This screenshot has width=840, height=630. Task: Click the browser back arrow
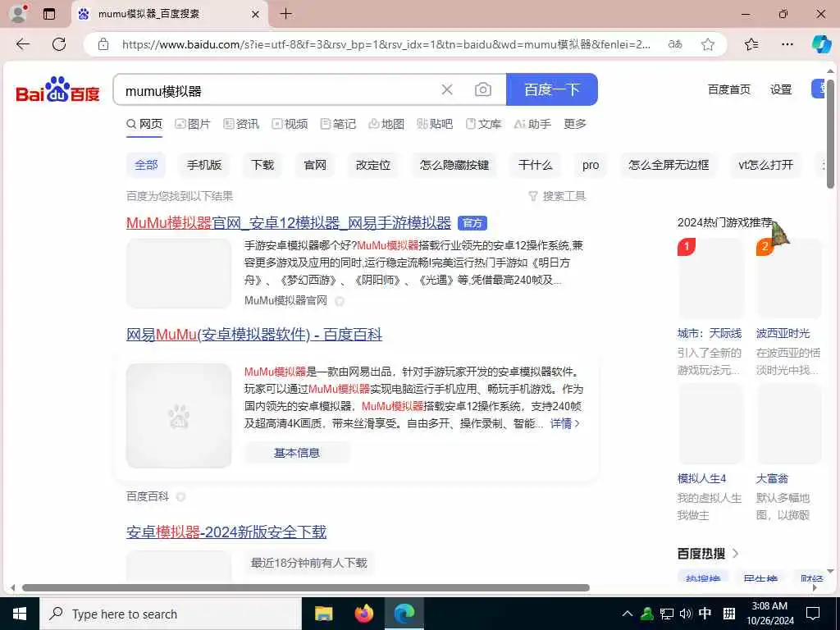click(x=22, y=44)
